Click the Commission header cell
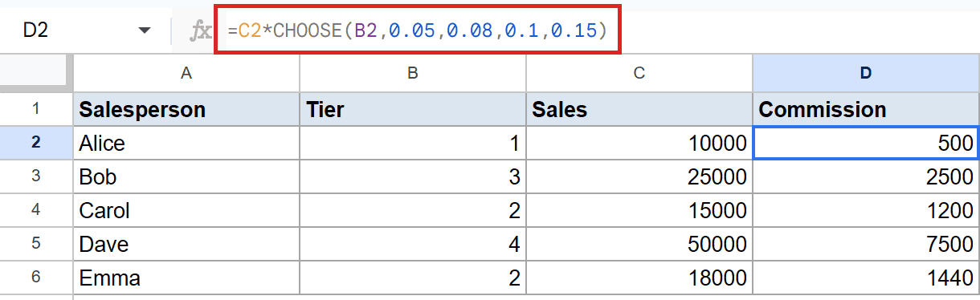 click(x=866, y=109)
